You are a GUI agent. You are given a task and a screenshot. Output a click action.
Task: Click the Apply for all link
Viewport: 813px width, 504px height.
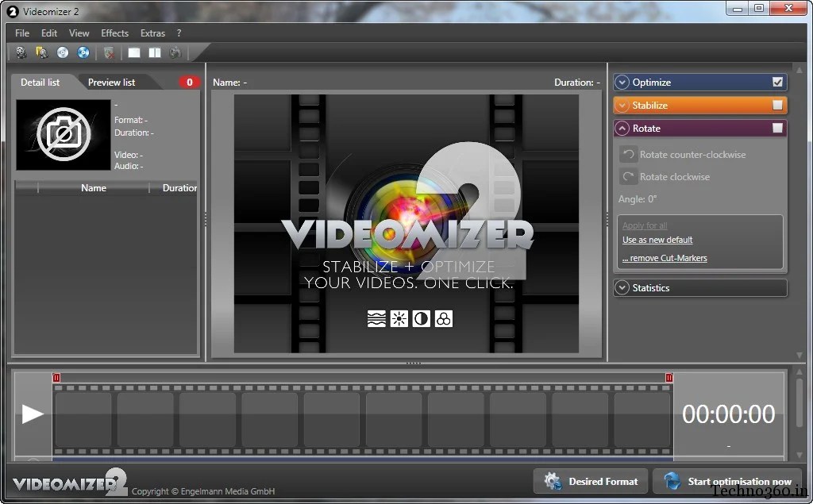645,225
